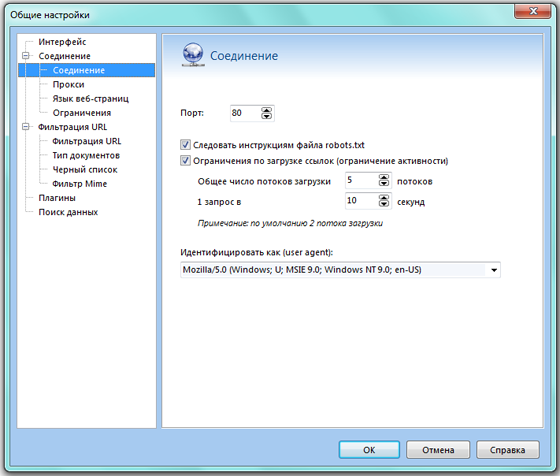The width and height of the screenshot is (560, 476).
Task: Click the Соединение page heading text
Action: [244, 56]
